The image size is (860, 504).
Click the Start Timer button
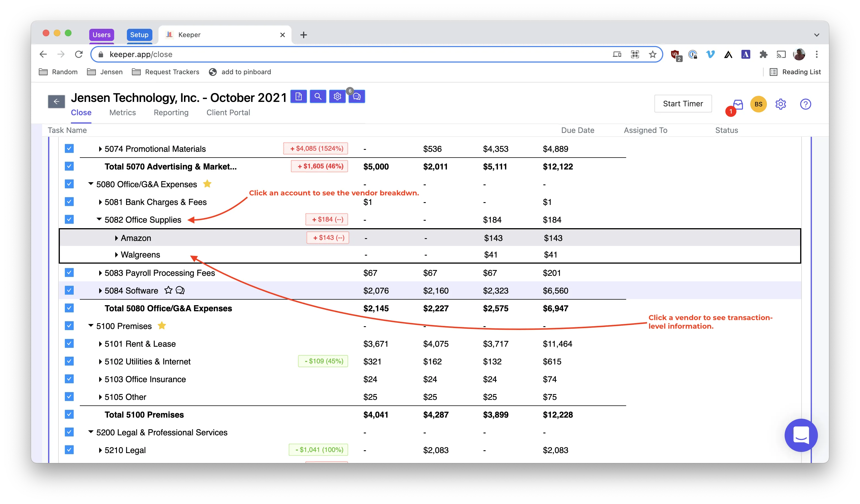(683, 104)
